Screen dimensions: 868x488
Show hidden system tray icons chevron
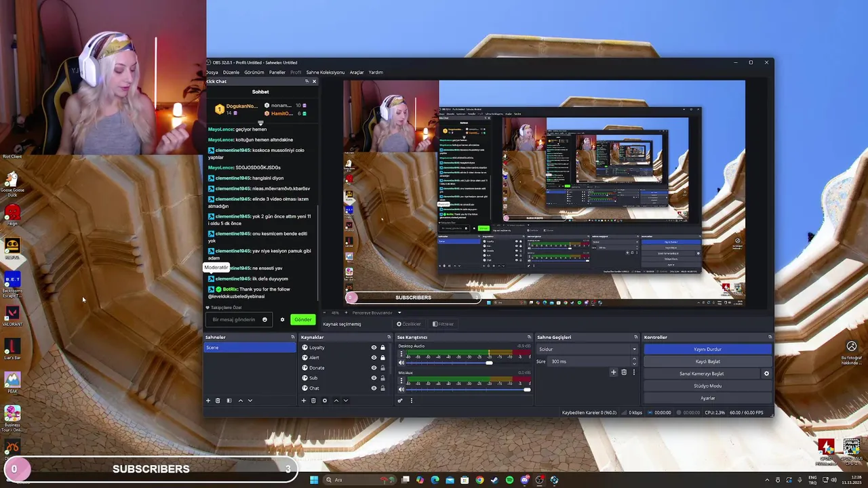click(x=768, y=480)
